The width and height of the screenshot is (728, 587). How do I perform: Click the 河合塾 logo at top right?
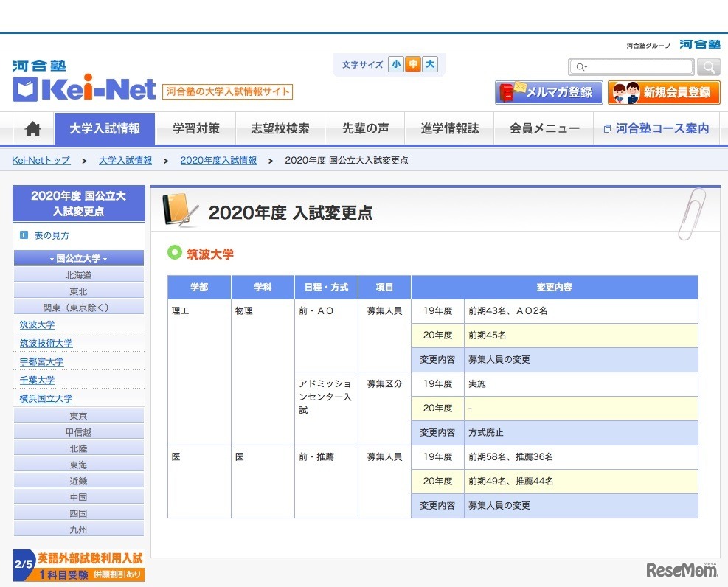pyautogui.click(x=699, y=44)
